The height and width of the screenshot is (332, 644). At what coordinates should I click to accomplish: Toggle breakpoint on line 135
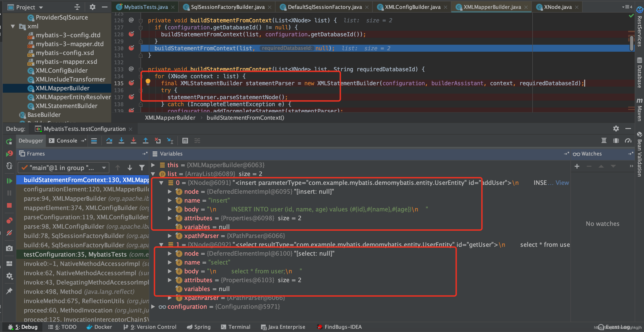tap(131, 83)
